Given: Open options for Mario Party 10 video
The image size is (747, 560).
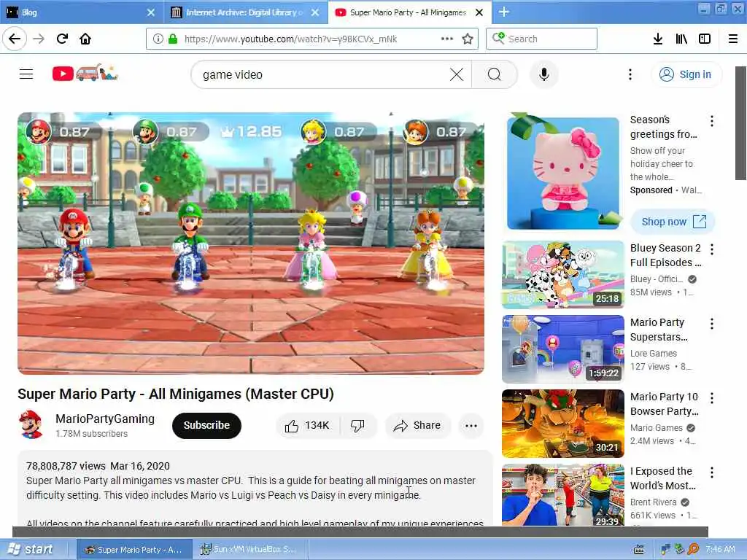Looking at the screenshot, I should 712,398.
